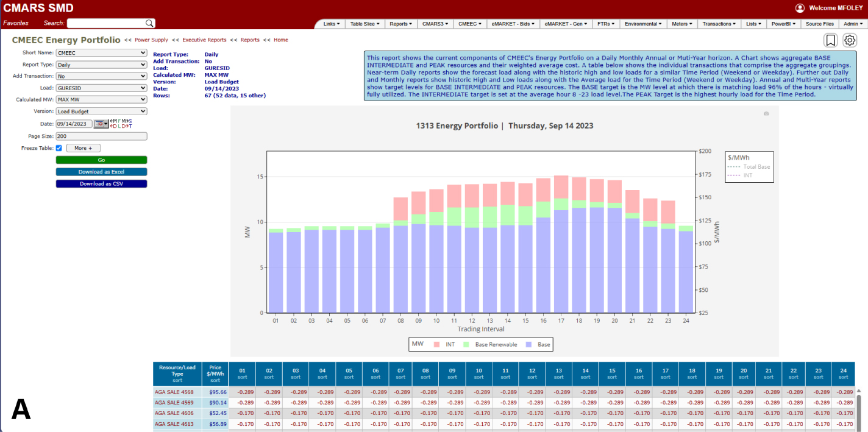Open the eMARKET - Gen menu

click(x=565, y=24)
